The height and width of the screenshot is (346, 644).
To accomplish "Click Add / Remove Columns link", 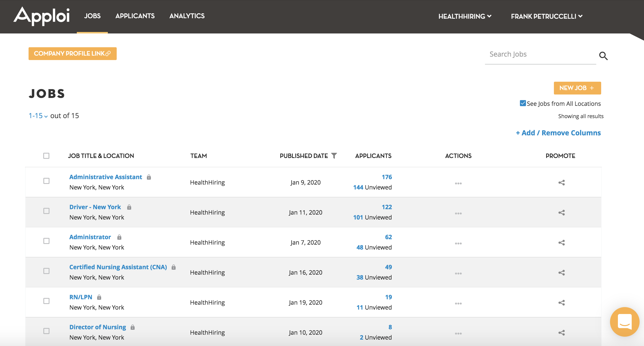I will [558, 133].
